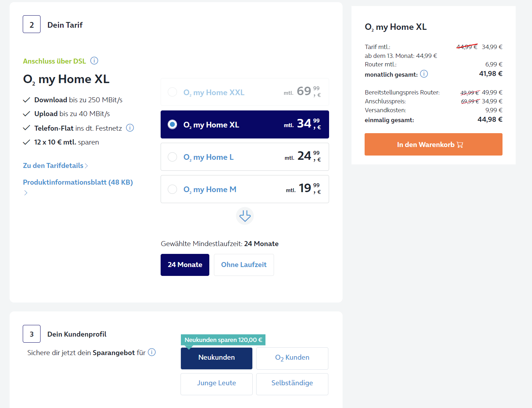This screenshot has height=408, width=532.
Task: Click the chevron under Produktinformationsblatt
Action: coord(26,193)
